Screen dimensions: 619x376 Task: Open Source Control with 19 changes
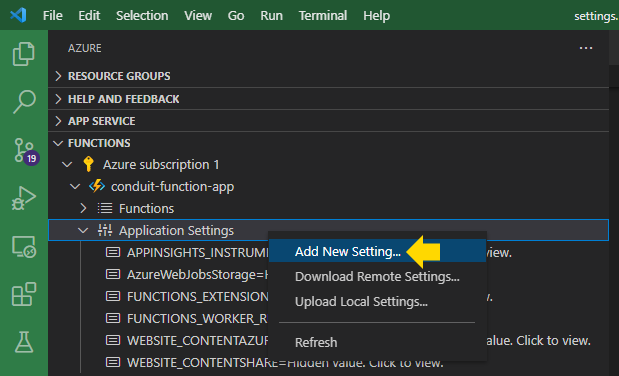26,151
